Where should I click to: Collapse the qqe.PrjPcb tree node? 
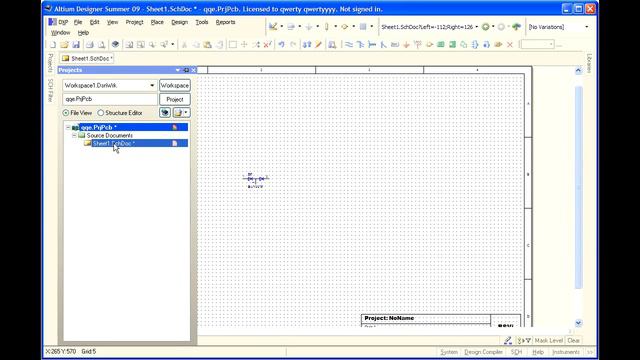click(68, 127)
